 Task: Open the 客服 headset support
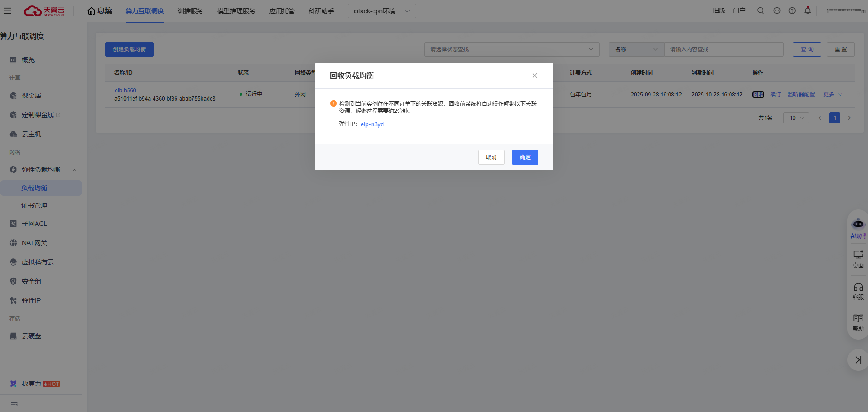pyautogui.click(x=858, y=291)
